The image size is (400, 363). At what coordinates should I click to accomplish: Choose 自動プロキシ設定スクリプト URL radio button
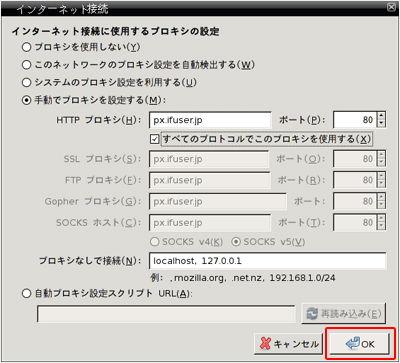coord(27,294)
